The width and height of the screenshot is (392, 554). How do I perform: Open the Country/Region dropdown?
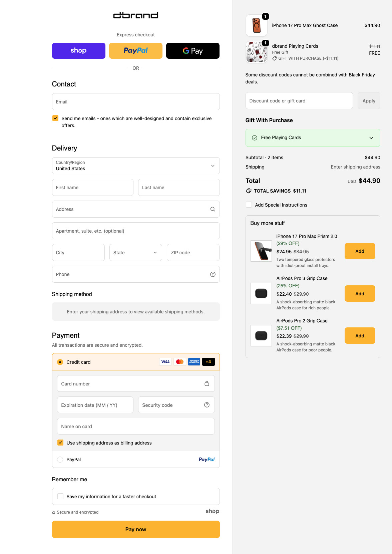coord(136,166)
